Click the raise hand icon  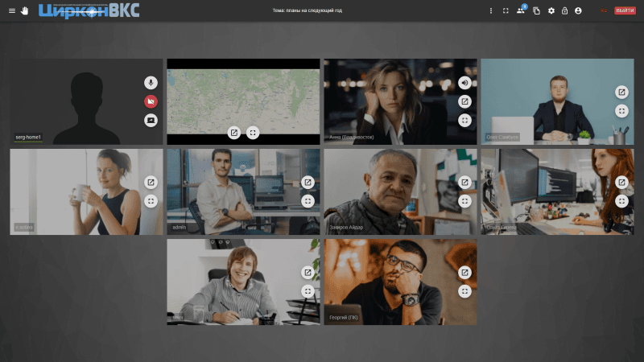pos(24,10)
